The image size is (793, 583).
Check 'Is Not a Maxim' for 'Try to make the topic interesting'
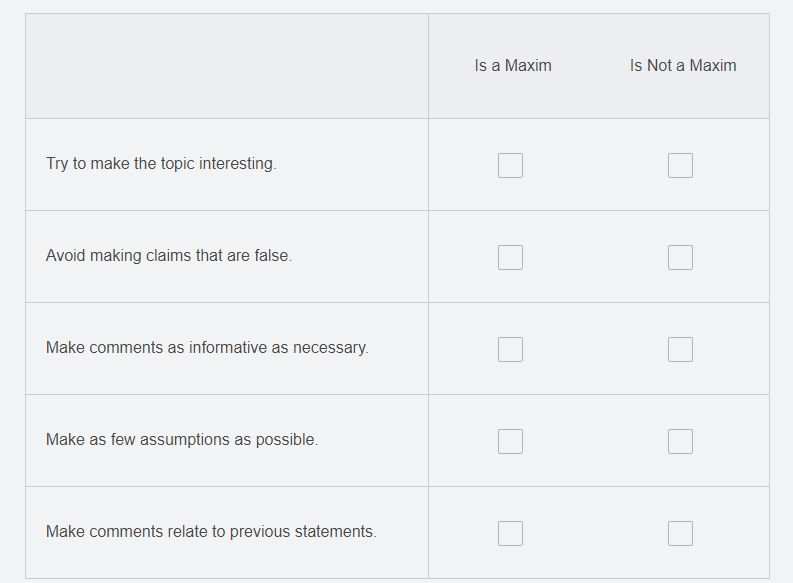point(680,165)
